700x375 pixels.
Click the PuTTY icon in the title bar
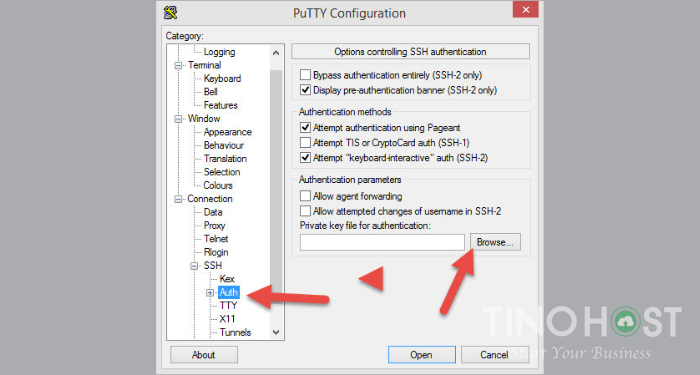click(x=171, y=12)
